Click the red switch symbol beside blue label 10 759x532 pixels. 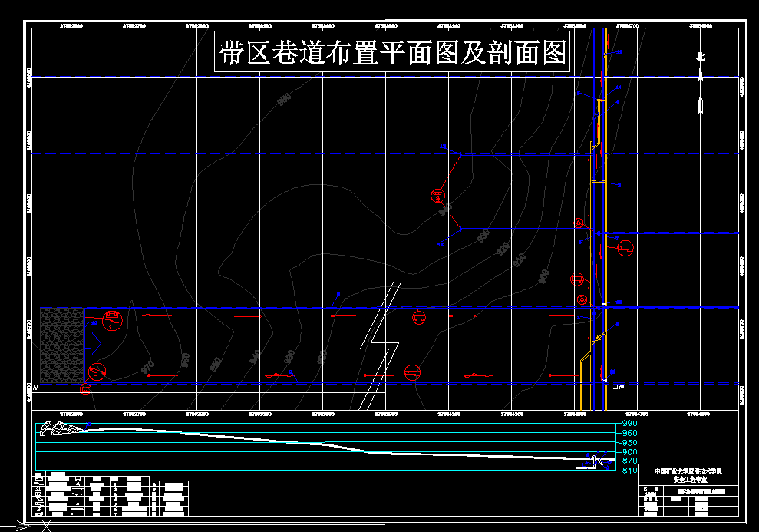tap(112, 320)
